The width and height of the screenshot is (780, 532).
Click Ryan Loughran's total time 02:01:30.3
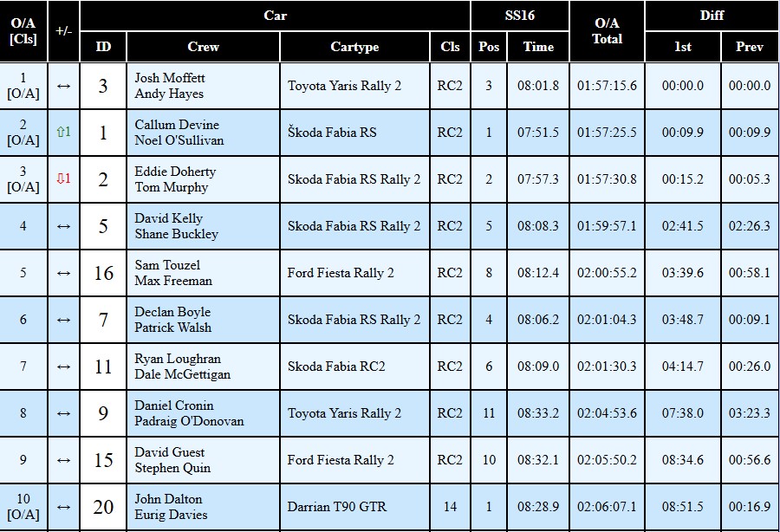607,367
